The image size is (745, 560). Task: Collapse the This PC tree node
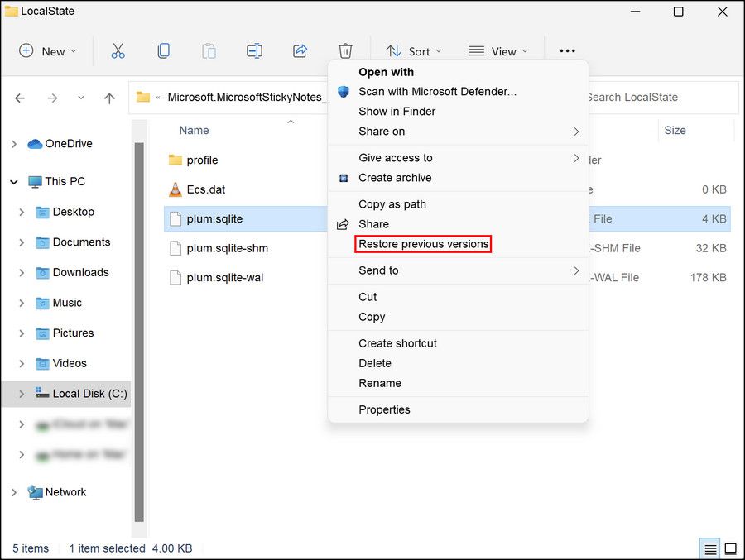pyautogui.click(x=14, y=182)
